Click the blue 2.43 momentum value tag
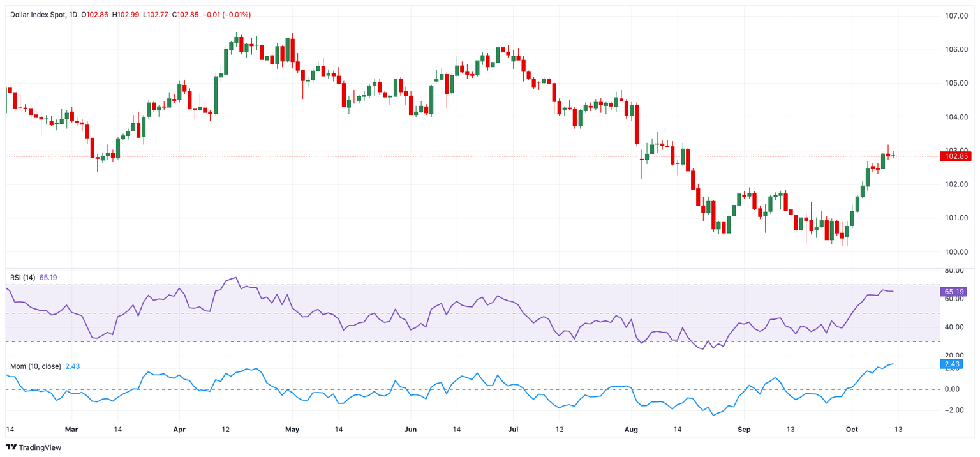 (952, 364)
